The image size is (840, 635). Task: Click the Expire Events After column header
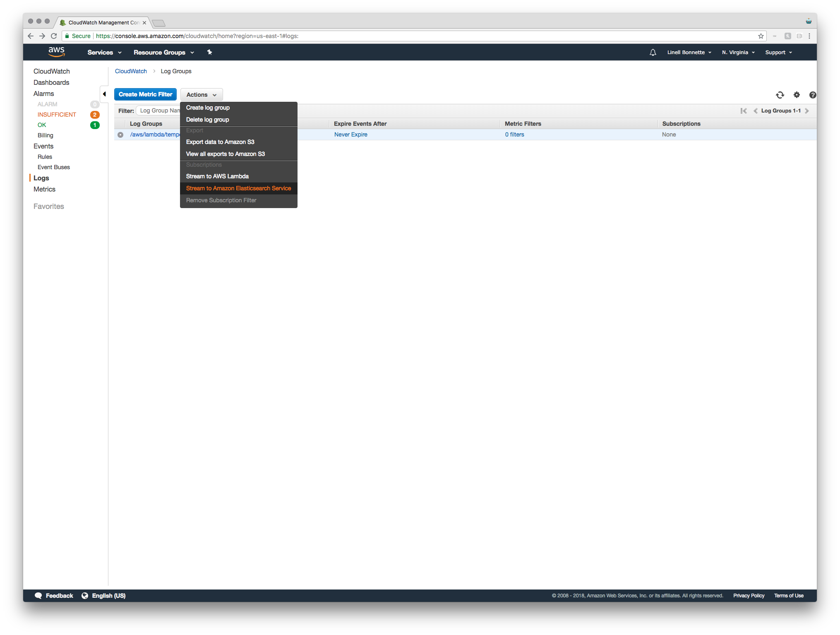coord(360,124)
